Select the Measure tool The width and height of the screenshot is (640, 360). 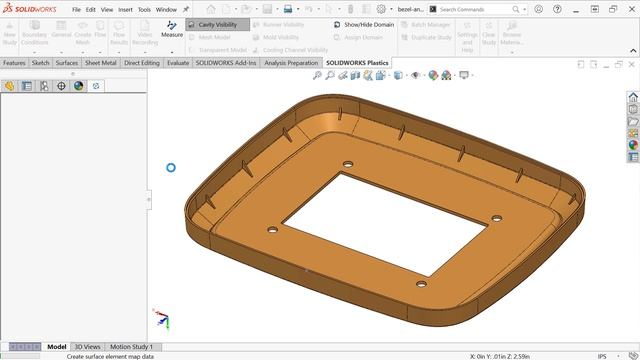click(172, 29)
